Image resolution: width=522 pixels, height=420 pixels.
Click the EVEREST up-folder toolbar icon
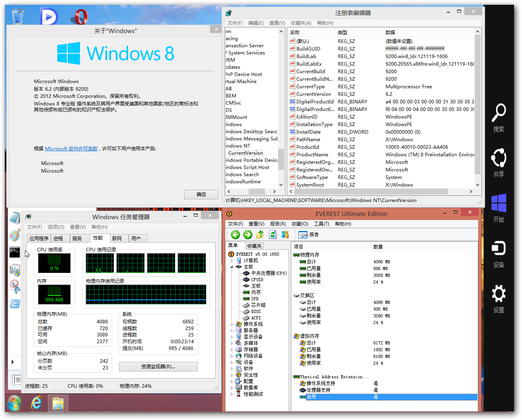click(x=260, y=235)
